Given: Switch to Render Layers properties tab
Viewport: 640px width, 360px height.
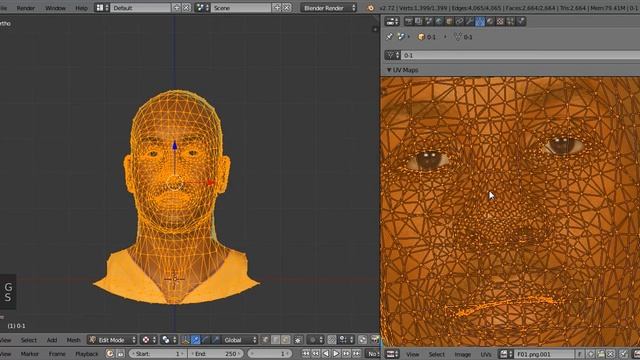Looking at the screenshot, I should coord(419,21).
